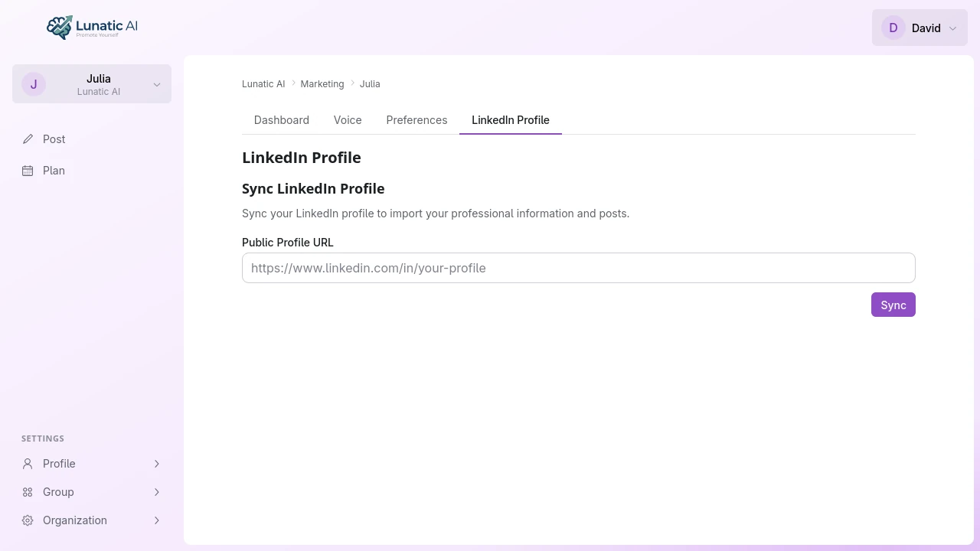Click the purple Sync button
980x551 pixels.
tap(893, 305)
